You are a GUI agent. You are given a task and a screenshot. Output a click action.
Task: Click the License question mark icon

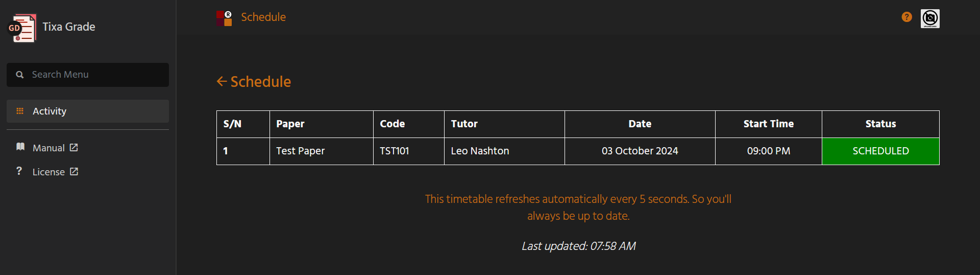click(x=19, y=171)
